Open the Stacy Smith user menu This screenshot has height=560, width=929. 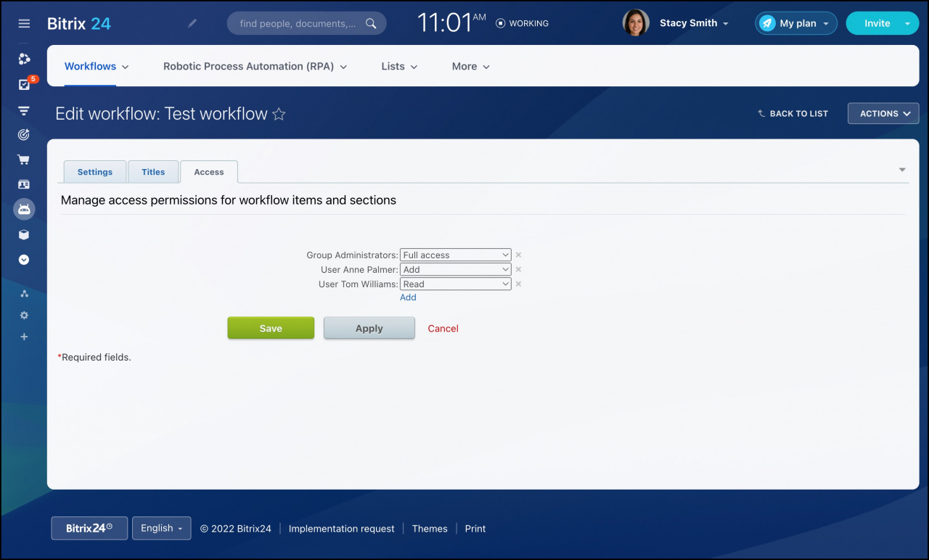click(694, 23)
